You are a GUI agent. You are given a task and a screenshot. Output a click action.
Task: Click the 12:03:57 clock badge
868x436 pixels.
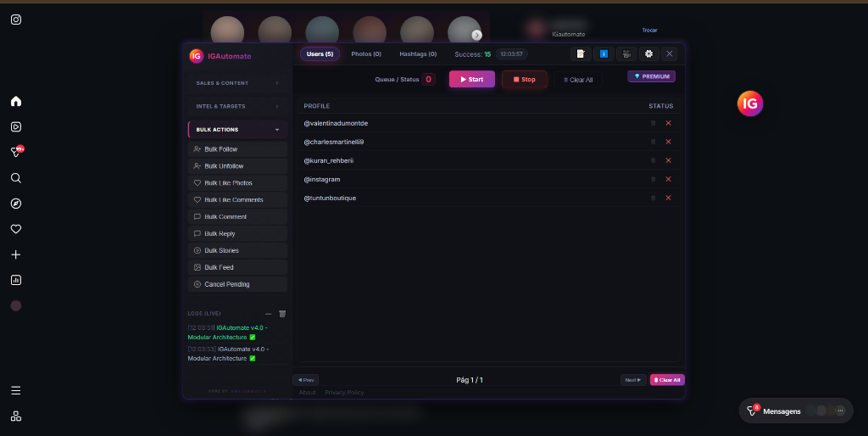click(x=511, y=54)
